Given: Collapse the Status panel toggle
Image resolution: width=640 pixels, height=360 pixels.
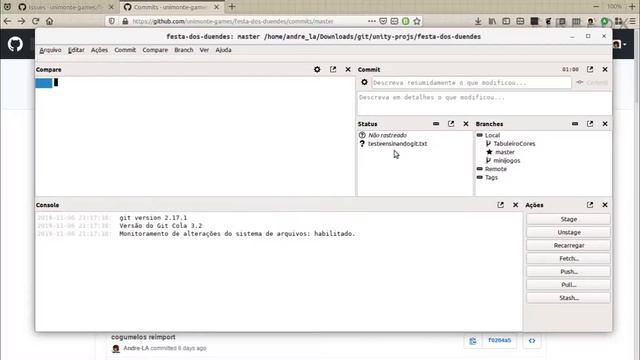Looking at the screenshot, I should (x=436, y=124).
